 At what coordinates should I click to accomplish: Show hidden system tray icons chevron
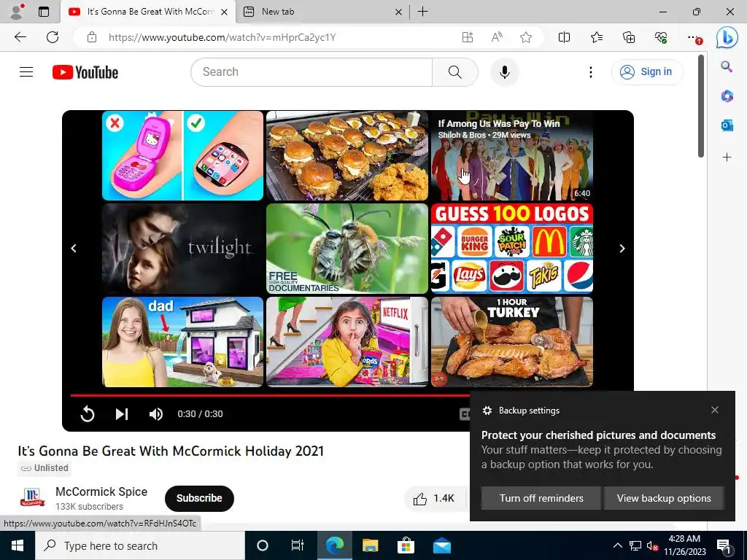(x=617, y=545)
